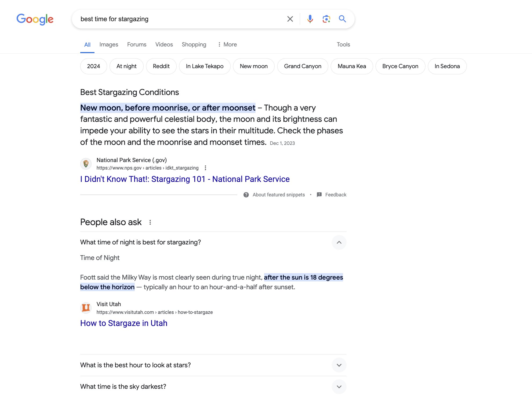Screen dimensions: 532x396
Task: Expand 'What time is the sky darkest?'
Action: tap(339, 387)
